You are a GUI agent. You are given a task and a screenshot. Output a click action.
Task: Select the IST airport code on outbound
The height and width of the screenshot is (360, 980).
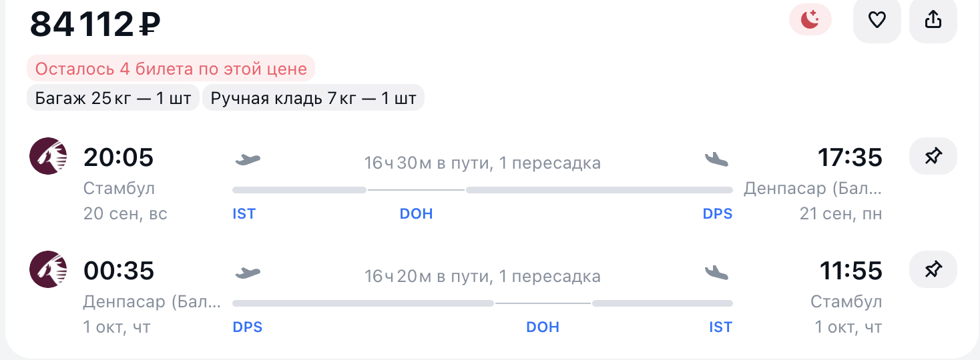coord(244,214)
